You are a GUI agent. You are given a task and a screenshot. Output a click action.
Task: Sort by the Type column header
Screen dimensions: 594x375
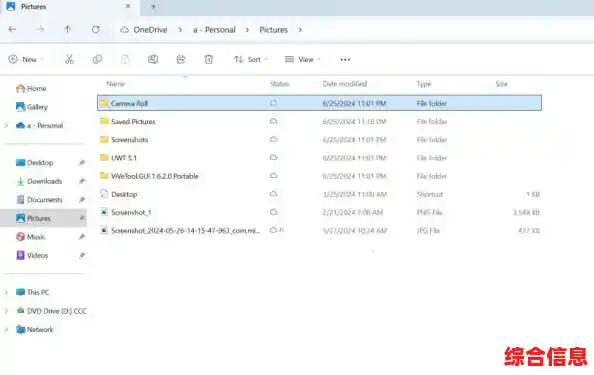[x=424, y=84]
